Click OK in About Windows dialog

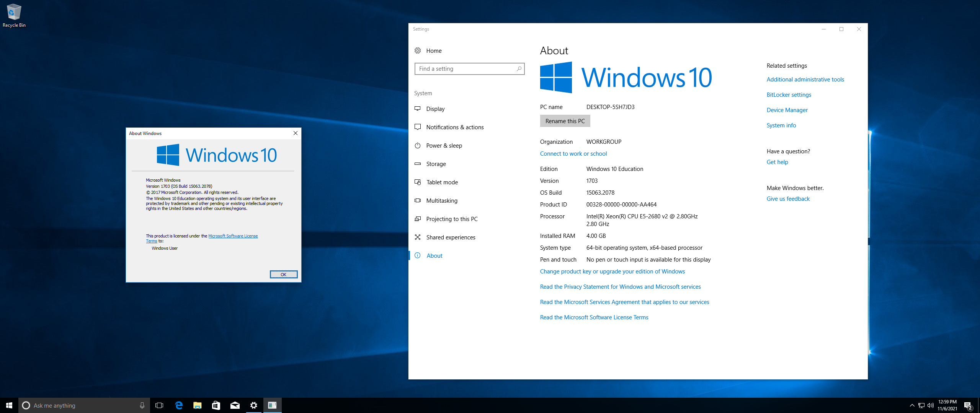pyautogui.click(x=284, y=274)
